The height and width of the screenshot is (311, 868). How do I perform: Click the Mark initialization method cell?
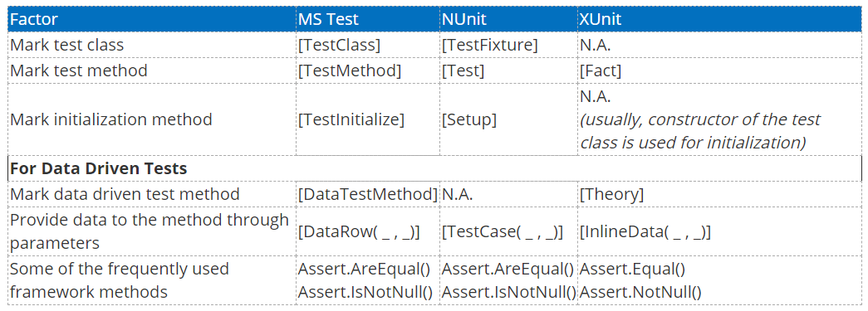[x=152, y=119]
